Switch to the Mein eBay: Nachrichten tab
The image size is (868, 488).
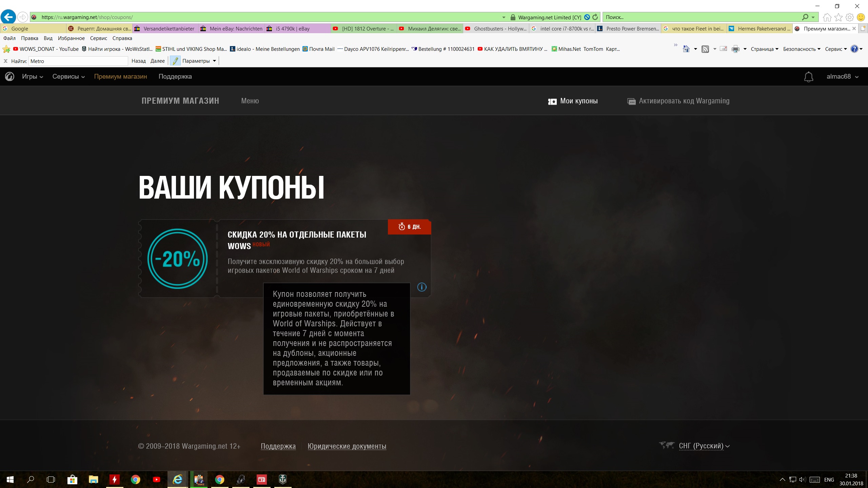point(231,29)
